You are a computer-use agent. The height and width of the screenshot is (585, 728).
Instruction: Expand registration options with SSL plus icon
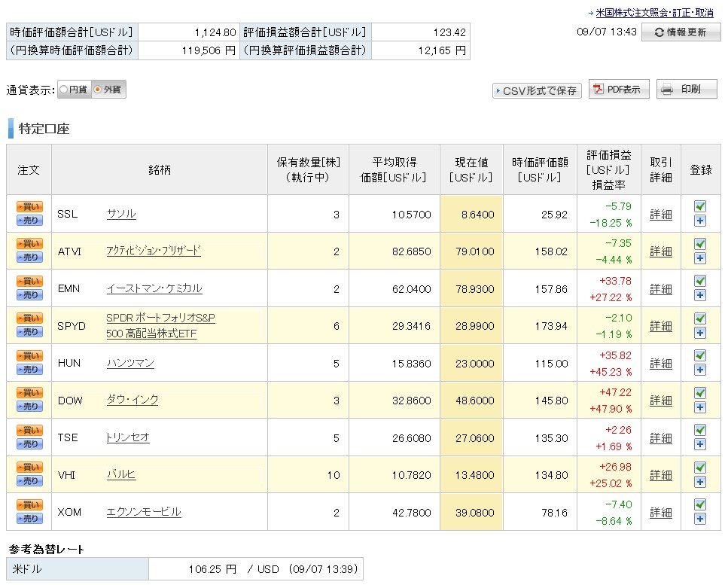pos(699,221)
